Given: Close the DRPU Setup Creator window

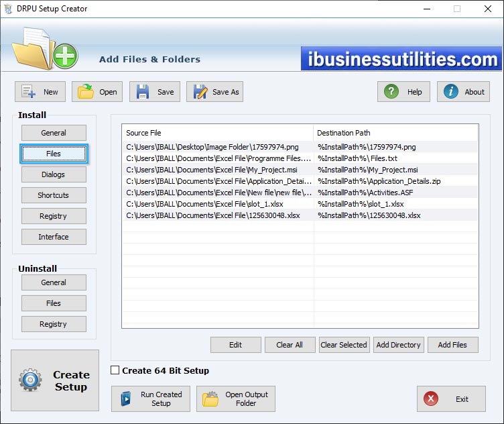Looking at the screenshot, I should pyautogui.click(x=488, y=9).
